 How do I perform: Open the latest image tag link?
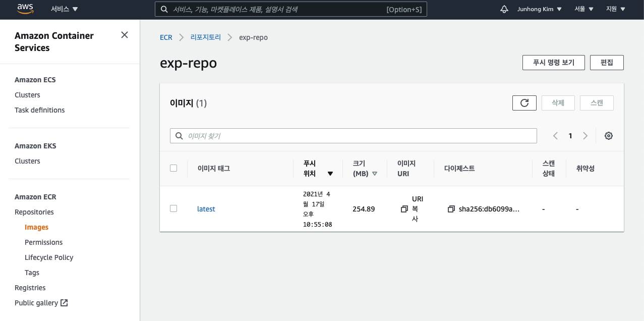(206, 209)
